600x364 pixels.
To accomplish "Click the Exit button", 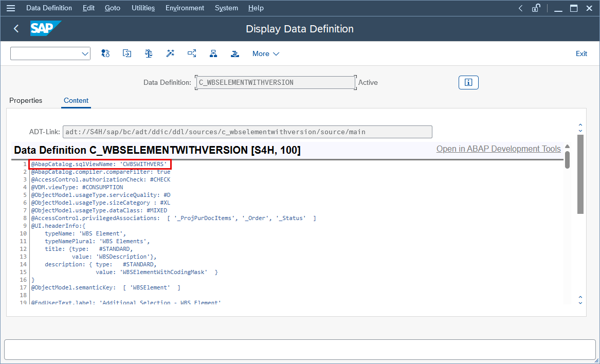I will click(581, 53).
